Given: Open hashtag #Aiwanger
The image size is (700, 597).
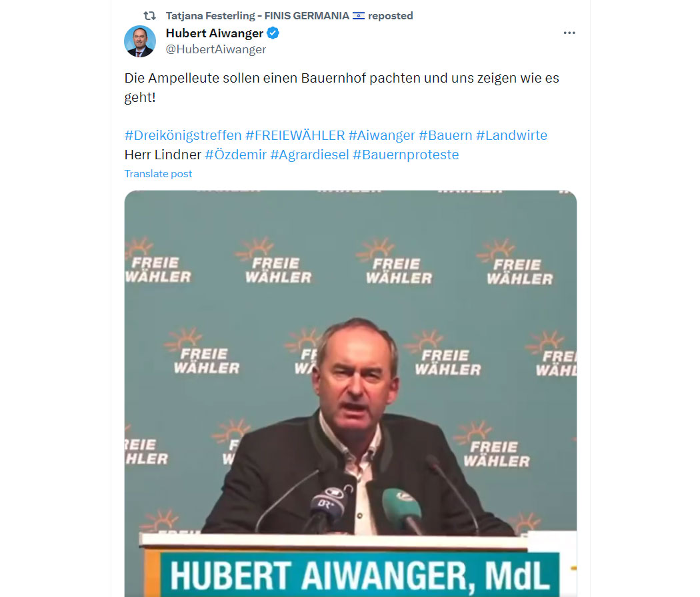Looking at the screenshot, I should 382,135.
